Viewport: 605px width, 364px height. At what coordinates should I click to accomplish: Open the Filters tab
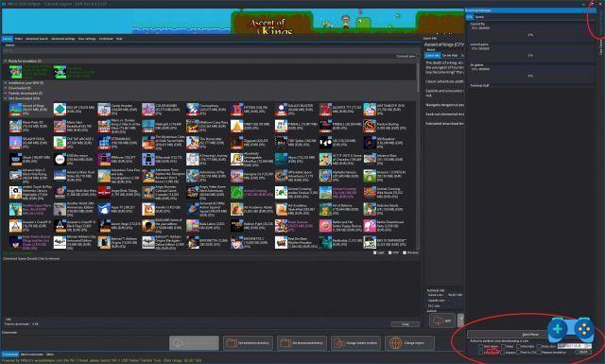click(x=19, y=39)
